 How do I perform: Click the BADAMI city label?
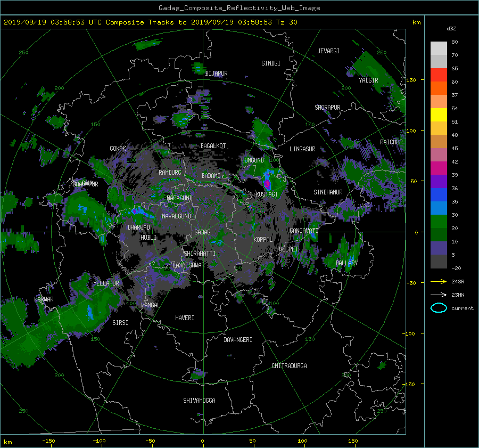211,176
